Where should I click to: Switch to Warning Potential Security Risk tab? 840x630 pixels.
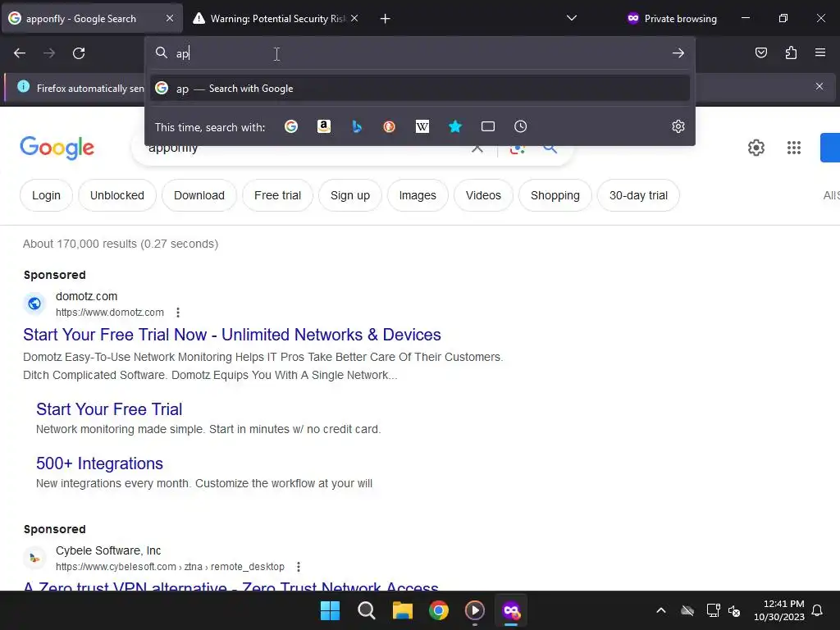click(276, 19)
